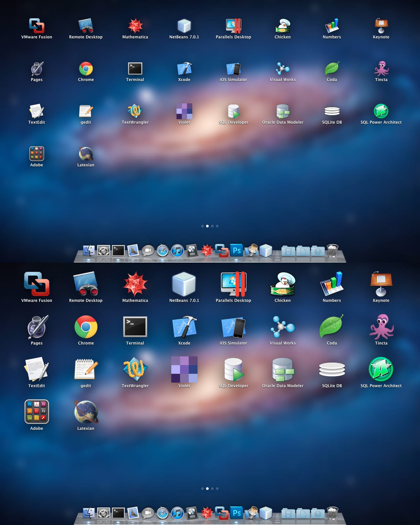Click 'Oracle Data Modeler' label in small-icon Launchpad
Image resolution: width=420 pixels, height=525 pixels.
click(x=283, y=122)
